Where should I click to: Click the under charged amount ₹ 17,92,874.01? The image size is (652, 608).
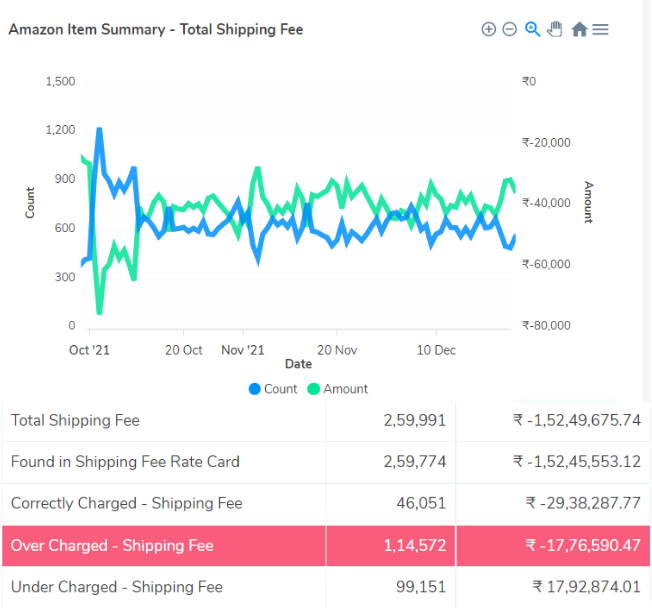coord(586,587)
